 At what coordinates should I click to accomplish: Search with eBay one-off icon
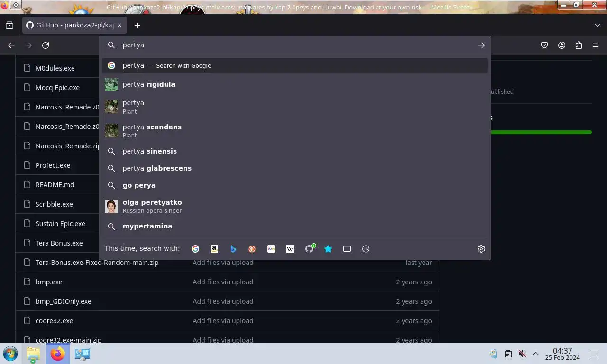271,249
